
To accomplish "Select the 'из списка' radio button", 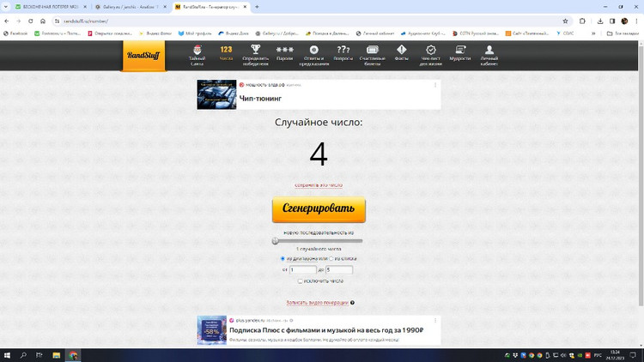I will tap(331, 258).
